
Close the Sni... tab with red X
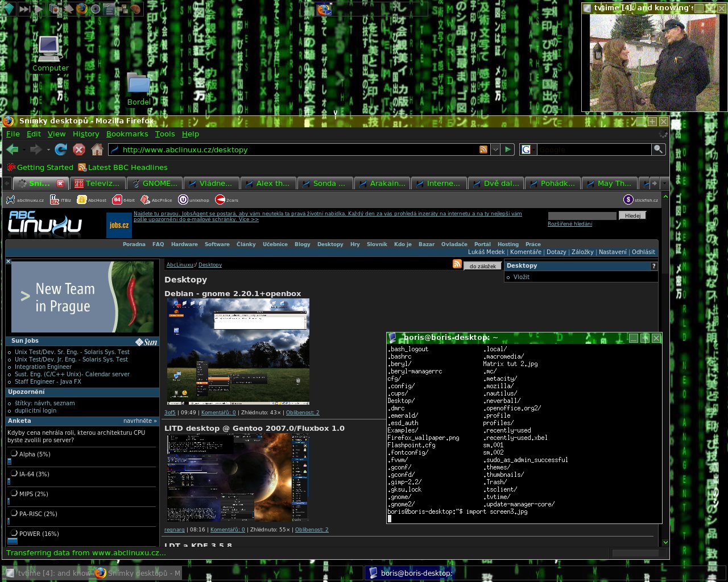point(60,183)
